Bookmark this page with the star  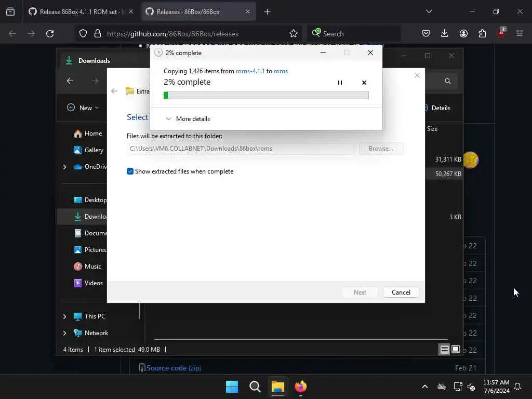(294, 34)
